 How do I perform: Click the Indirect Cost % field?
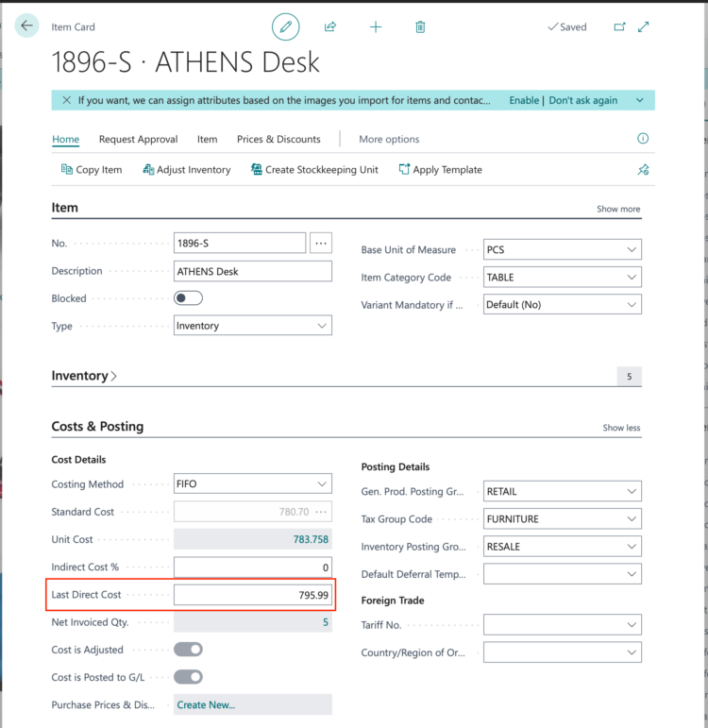point(253,567)
